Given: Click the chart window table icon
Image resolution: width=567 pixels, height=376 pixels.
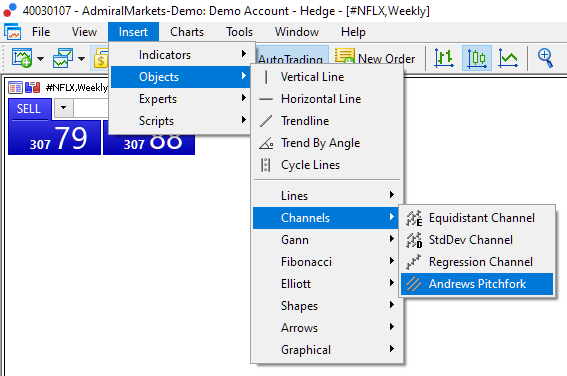Looking at the screenshot, I should pyautogui.click(x=15, y=87).
